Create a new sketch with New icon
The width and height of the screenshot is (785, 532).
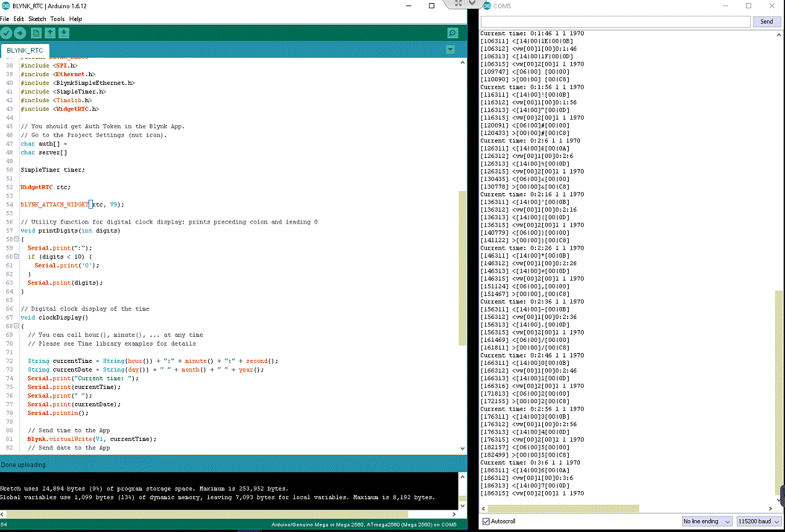(x=37, y=33)
